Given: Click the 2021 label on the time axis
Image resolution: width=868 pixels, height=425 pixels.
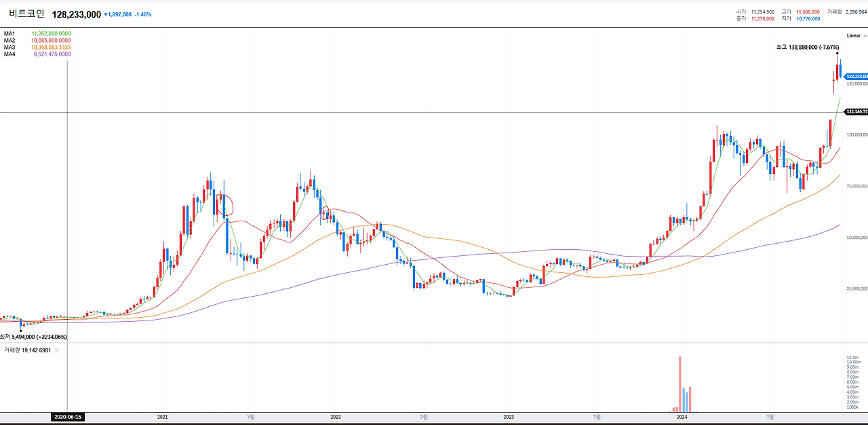Looking at the screenshot, I should pos(162,418).
